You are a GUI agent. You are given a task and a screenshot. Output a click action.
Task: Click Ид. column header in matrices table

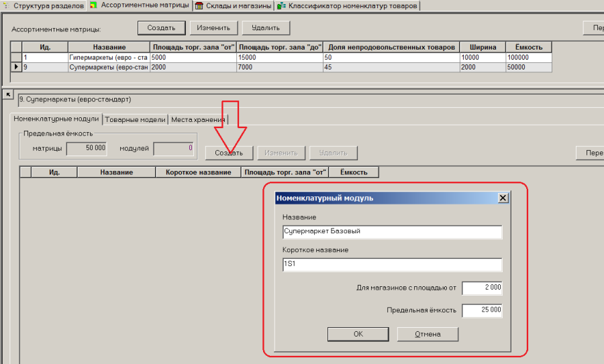point(45,47)
